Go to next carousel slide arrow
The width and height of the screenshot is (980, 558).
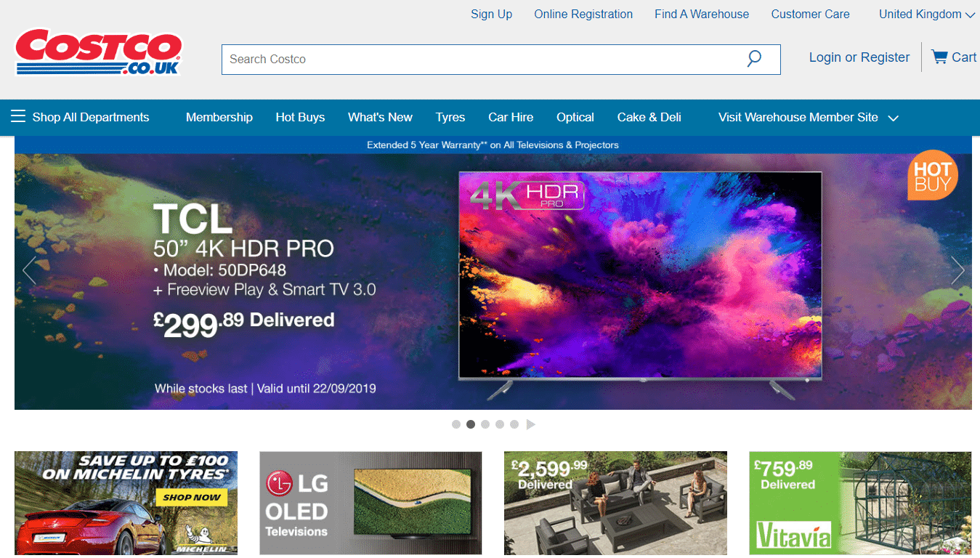(x=957, y=270)
